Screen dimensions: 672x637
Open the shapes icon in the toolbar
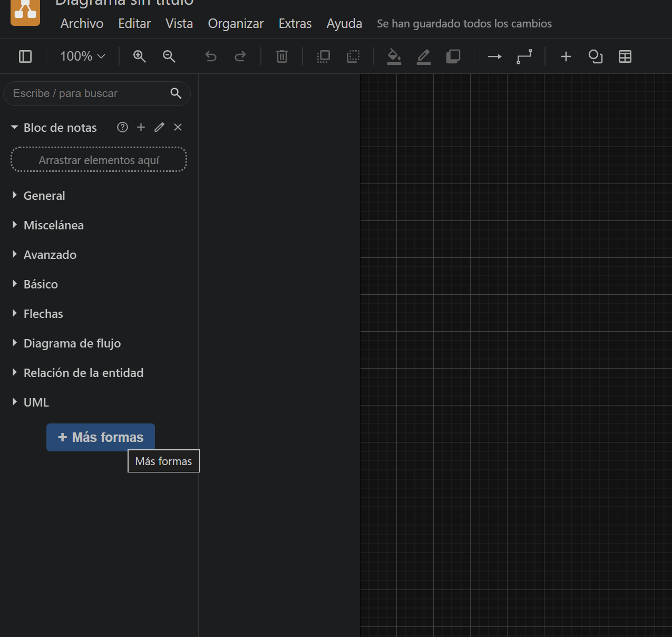[x=596, y=56]
